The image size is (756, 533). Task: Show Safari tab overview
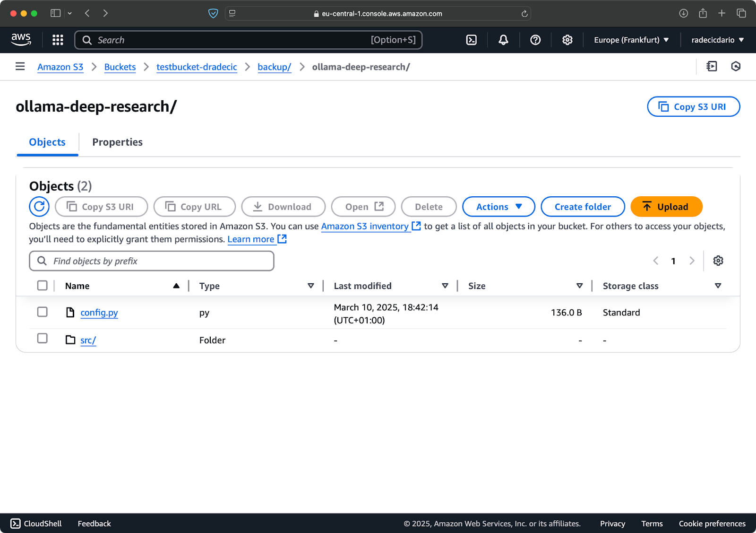[741, 13]
